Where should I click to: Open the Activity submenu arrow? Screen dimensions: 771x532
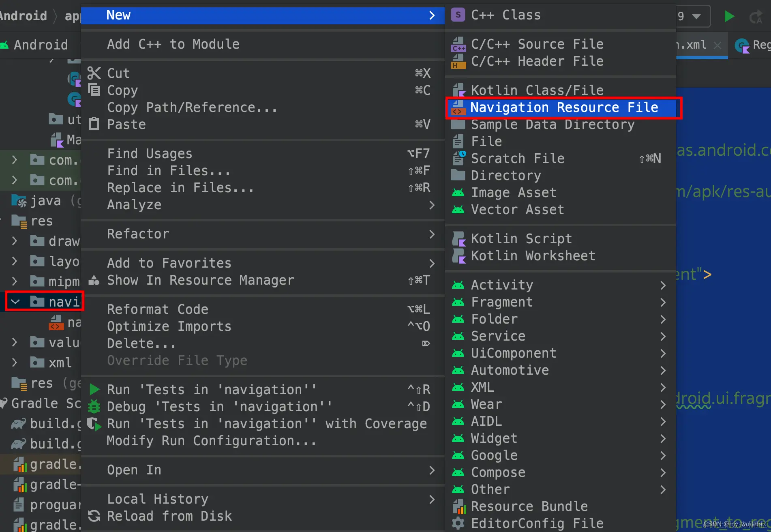pos(663,285)
